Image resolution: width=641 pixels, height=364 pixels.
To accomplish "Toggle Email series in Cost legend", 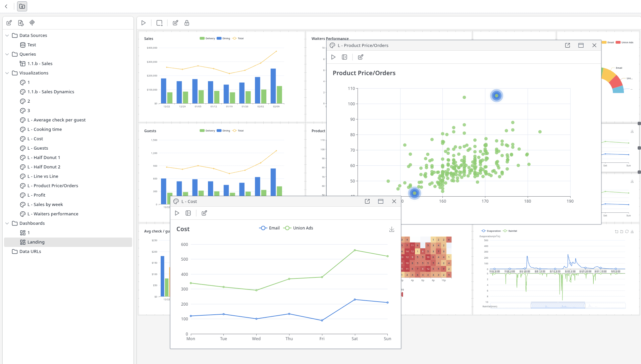I will [x=269, y=228].
